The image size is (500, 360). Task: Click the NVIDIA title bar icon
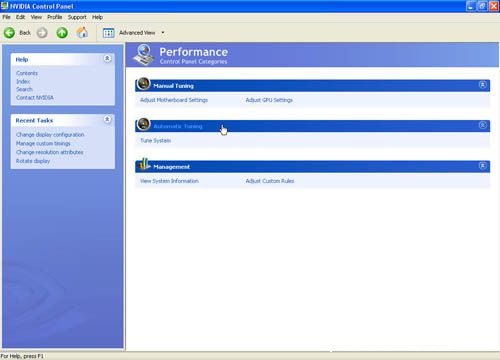pos(4,6)
